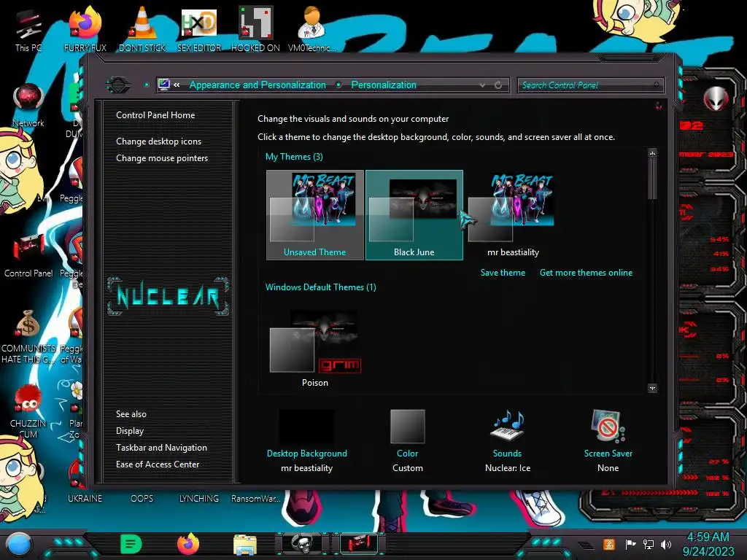Open the Action Center flag tray icon
747x560 pixels.
coord(630,544)
